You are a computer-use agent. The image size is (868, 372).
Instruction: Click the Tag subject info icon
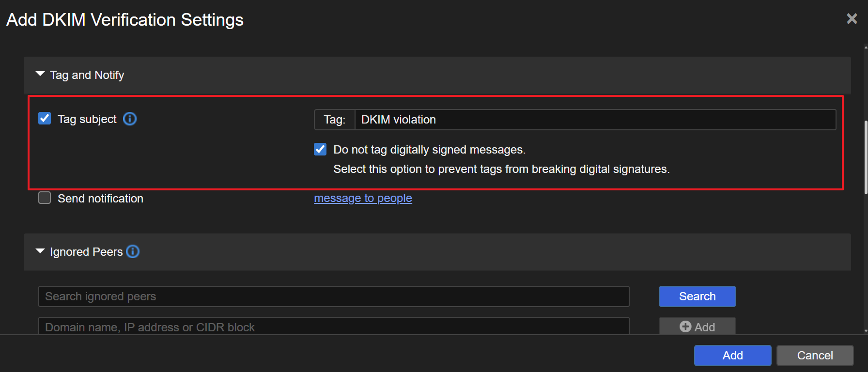130,119
